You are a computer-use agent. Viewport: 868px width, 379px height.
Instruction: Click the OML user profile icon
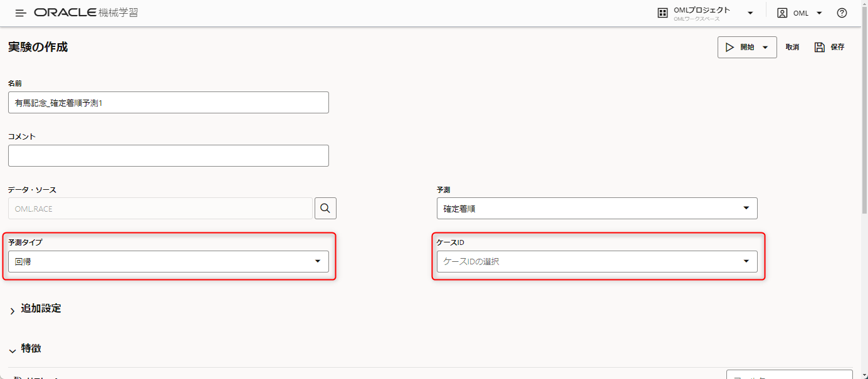pos(782,13)
